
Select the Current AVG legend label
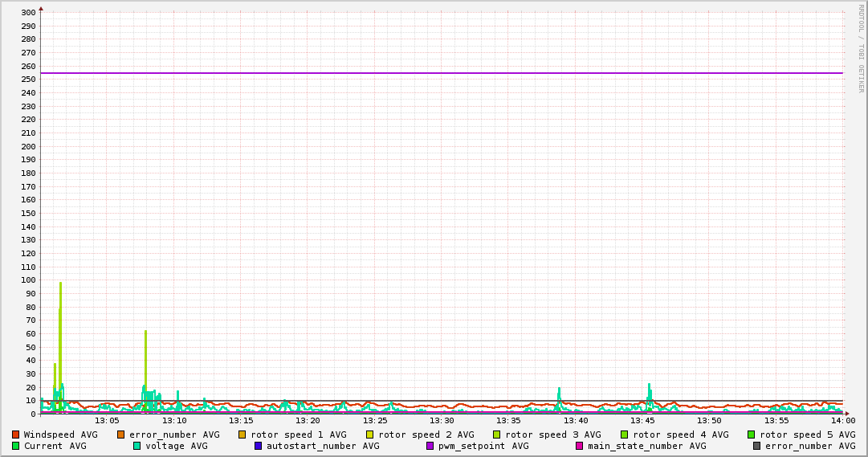(55, 446)
